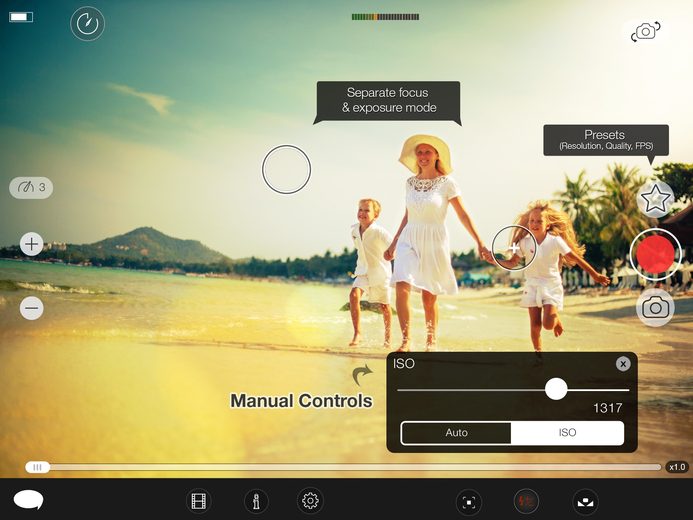Open the timer icon at top left
The height and width of the screenshot is (520, 693).
click(x=87, y=23)
